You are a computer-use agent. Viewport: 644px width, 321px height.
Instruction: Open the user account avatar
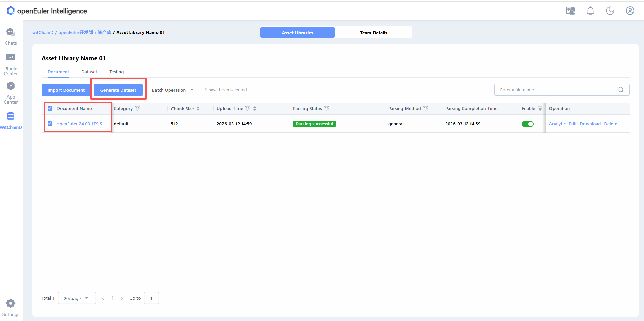(630, 11)
